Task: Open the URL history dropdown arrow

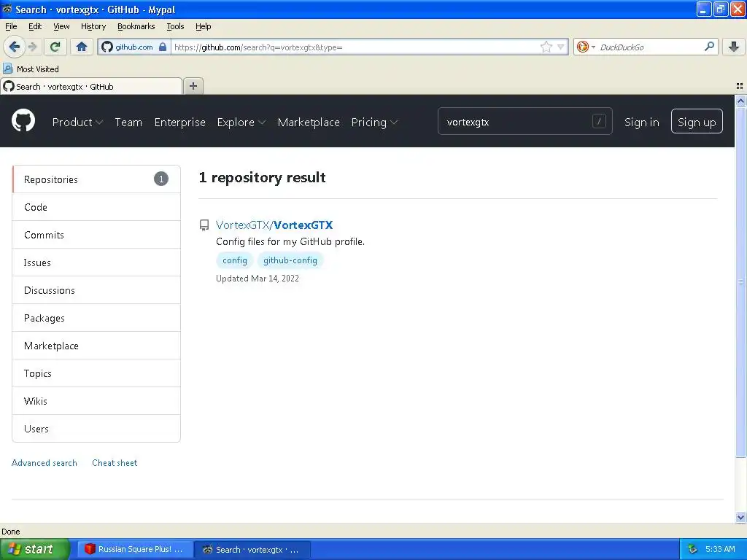Action: 561,47
